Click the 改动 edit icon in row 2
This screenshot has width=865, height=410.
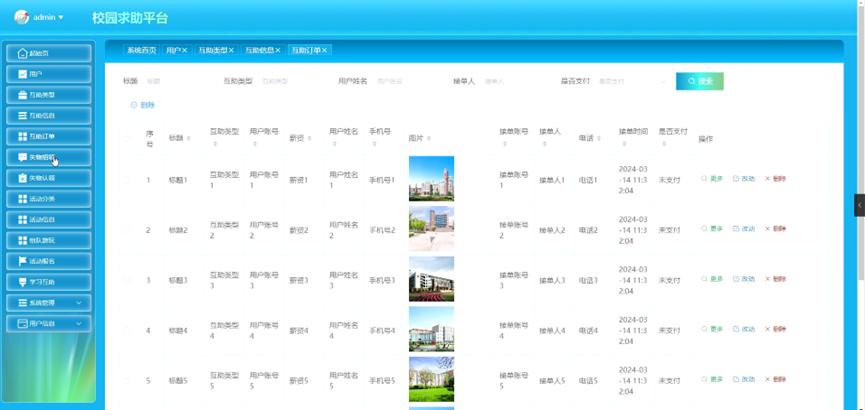[x=736, y=228]
